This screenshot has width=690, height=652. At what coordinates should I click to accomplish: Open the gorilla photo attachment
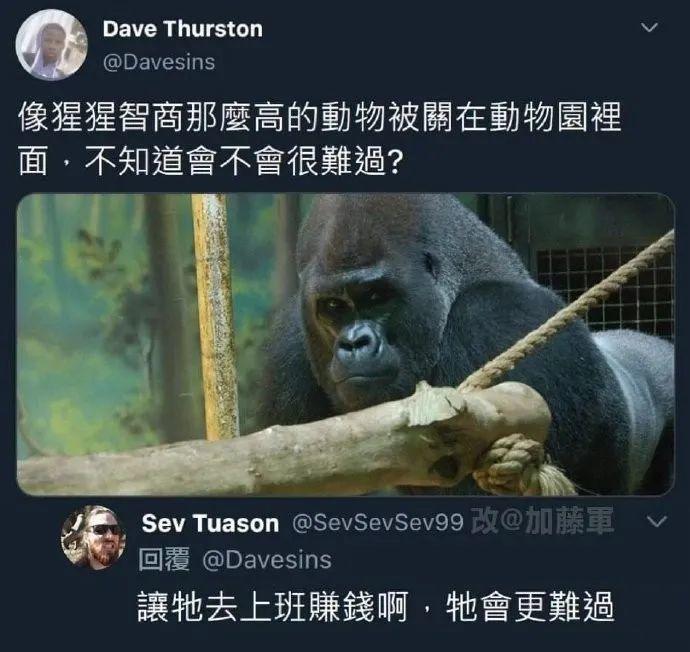(345, 344)
